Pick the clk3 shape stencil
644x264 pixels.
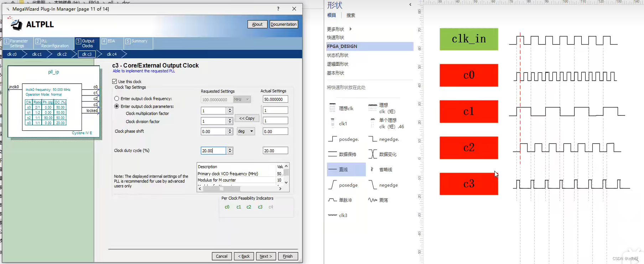338,215
